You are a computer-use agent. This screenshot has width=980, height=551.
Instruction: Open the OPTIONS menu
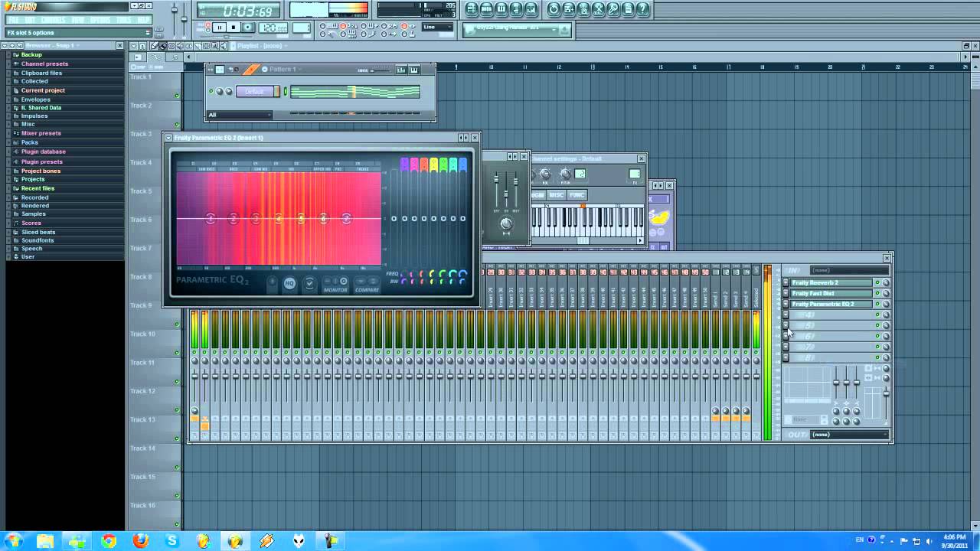(100, 20)
